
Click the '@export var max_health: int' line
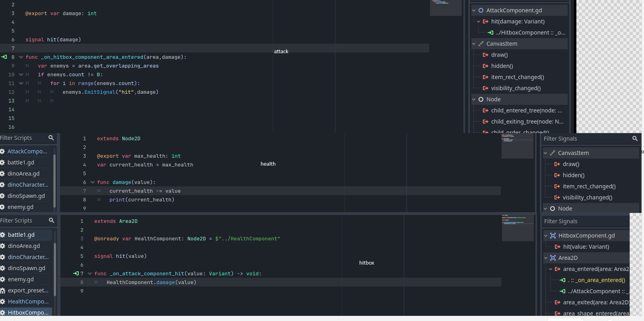coord(139,156)
